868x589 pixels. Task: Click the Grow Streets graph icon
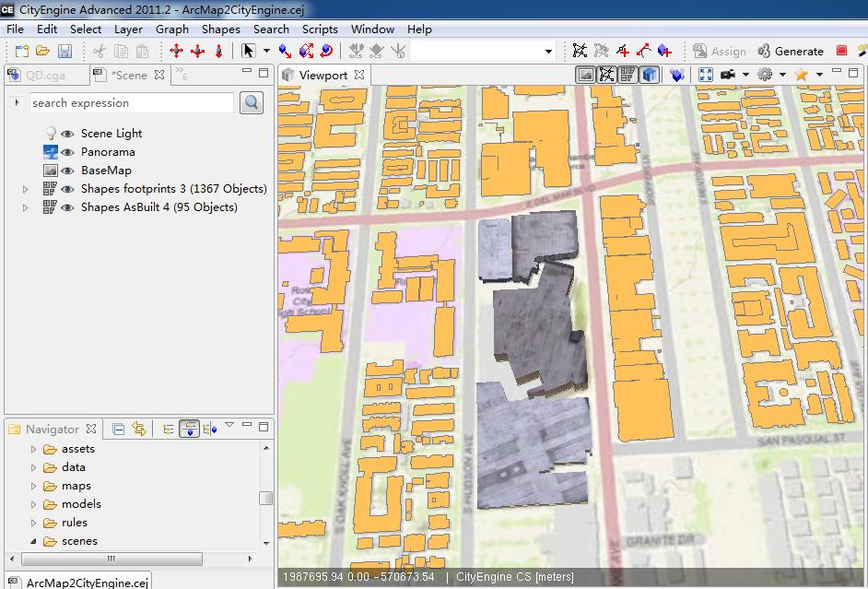click(x=580, y=51)
